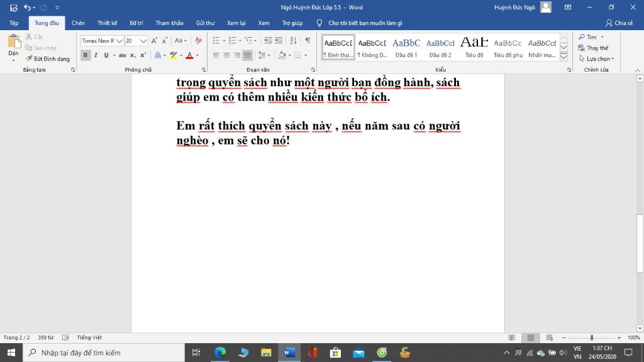Open the numbering list dropdown arrow
Viewport: 644px width, 362px height.
click(x=240, y=41)
